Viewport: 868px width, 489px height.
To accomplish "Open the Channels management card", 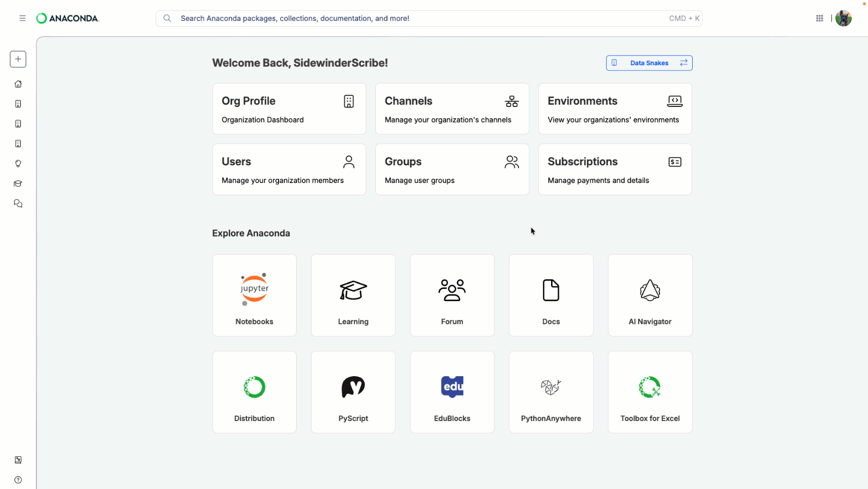I will pos(452,109).
